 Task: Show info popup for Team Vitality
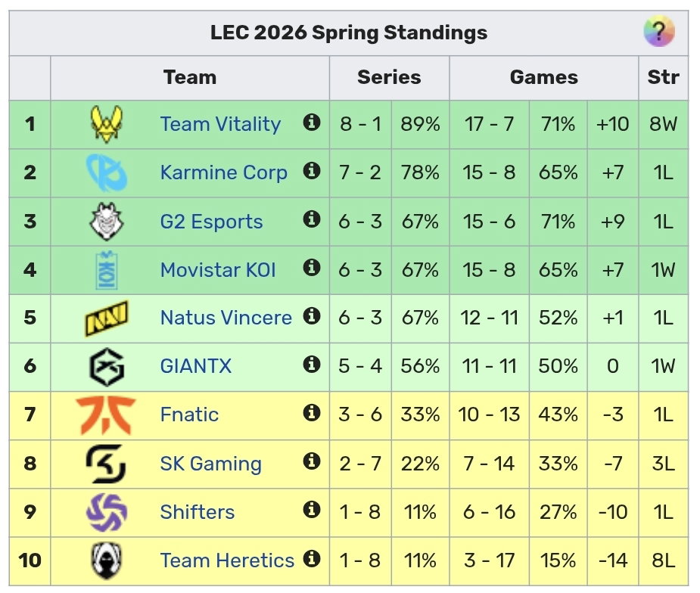click(x=312, y=121)
